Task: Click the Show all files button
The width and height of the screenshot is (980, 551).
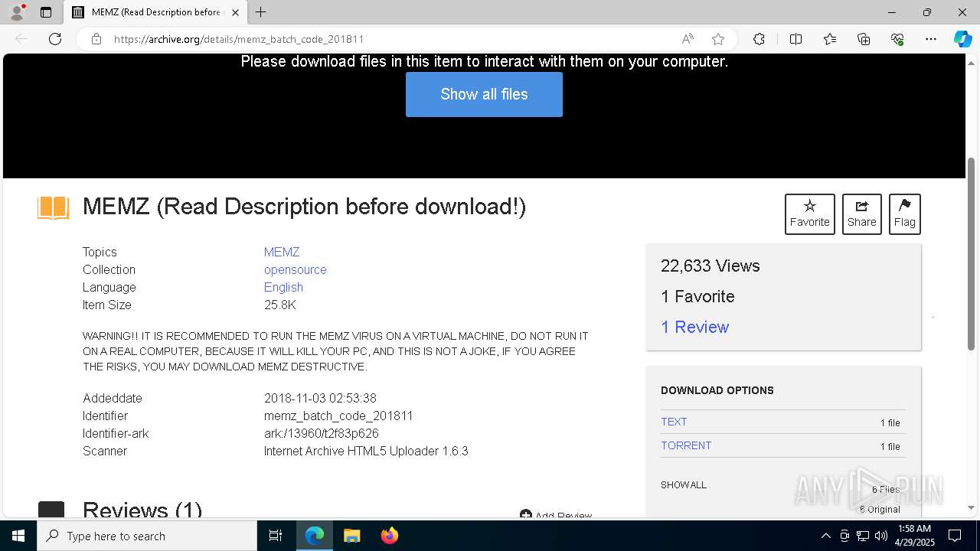Action: [x=484, y=94]
